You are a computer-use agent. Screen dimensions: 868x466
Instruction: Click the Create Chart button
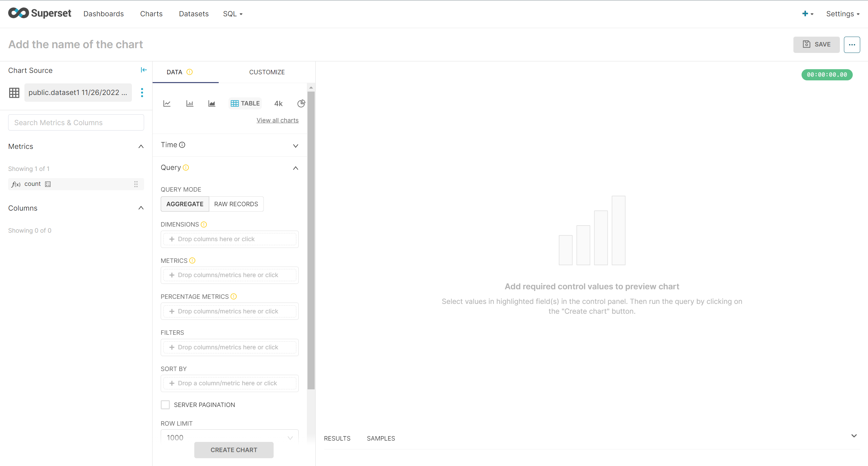[x=234, y=450]
